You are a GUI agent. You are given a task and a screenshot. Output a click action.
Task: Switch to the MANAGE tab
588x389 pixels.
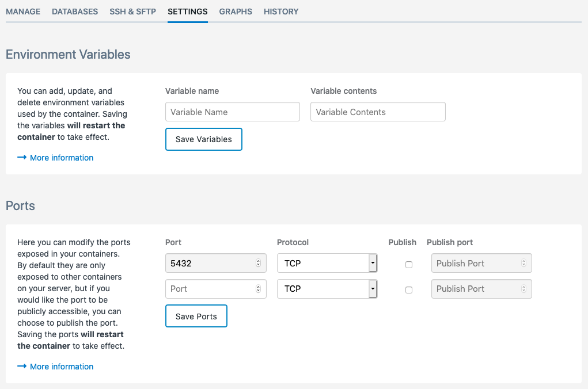23,12
